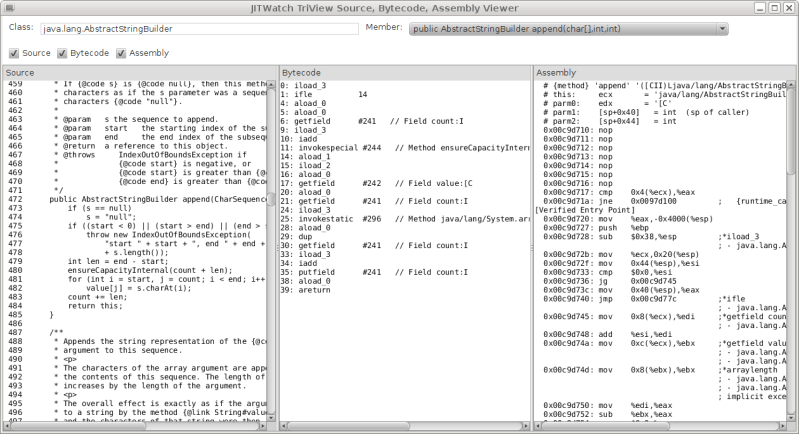Click Source pane horizontal scroll right arrow

pos(263,425)
